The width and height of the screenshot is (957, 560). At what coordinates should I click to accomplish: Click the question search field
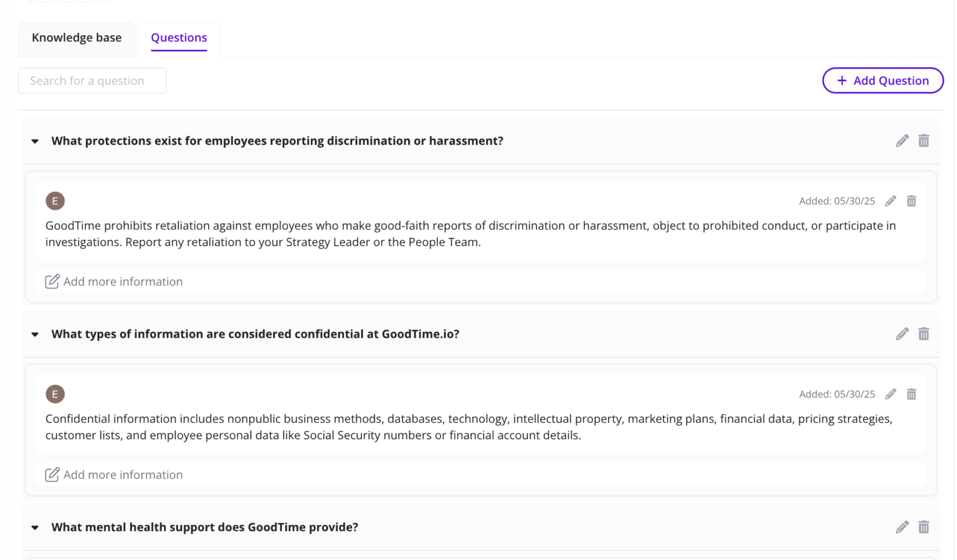92,80
